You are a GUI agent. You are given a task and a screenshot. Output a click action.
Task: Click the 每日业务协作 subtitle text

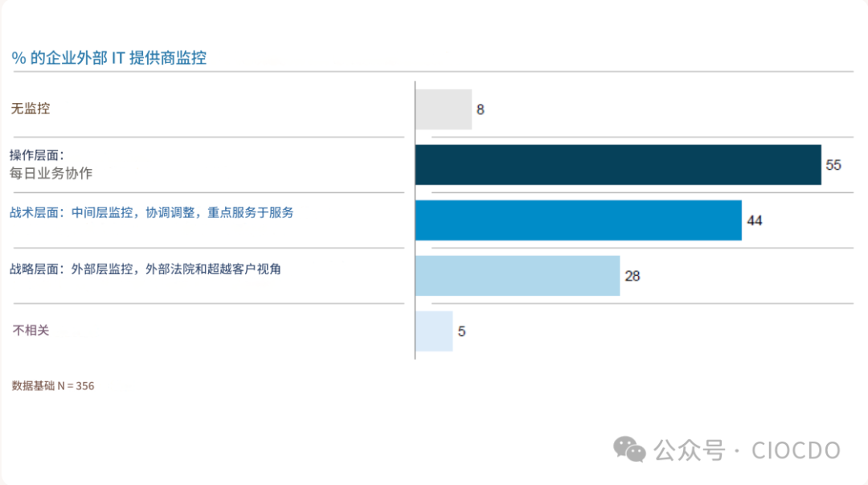(x=51, y=173)
